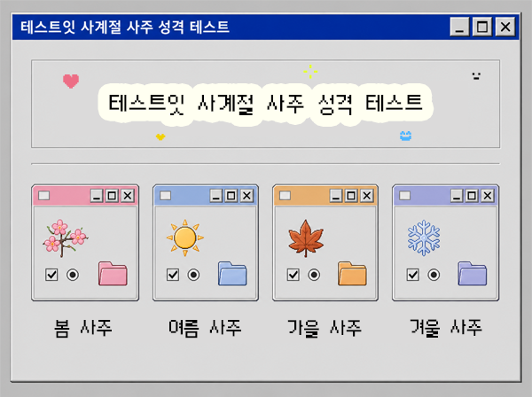Maximize the orange autumn mini window
The image size is (532, 397).
click(351, 196)
